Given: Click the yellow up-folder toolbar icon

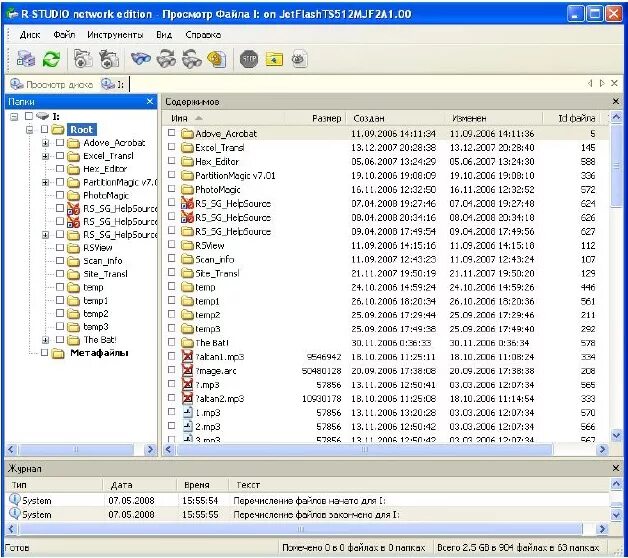Looking at the screenshot, I should pos(274,59).
